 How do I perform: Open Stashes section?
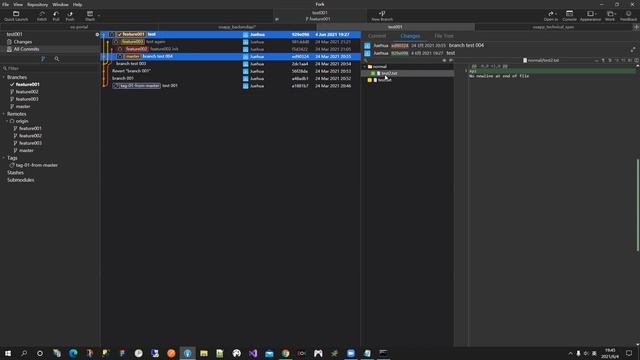16,173
